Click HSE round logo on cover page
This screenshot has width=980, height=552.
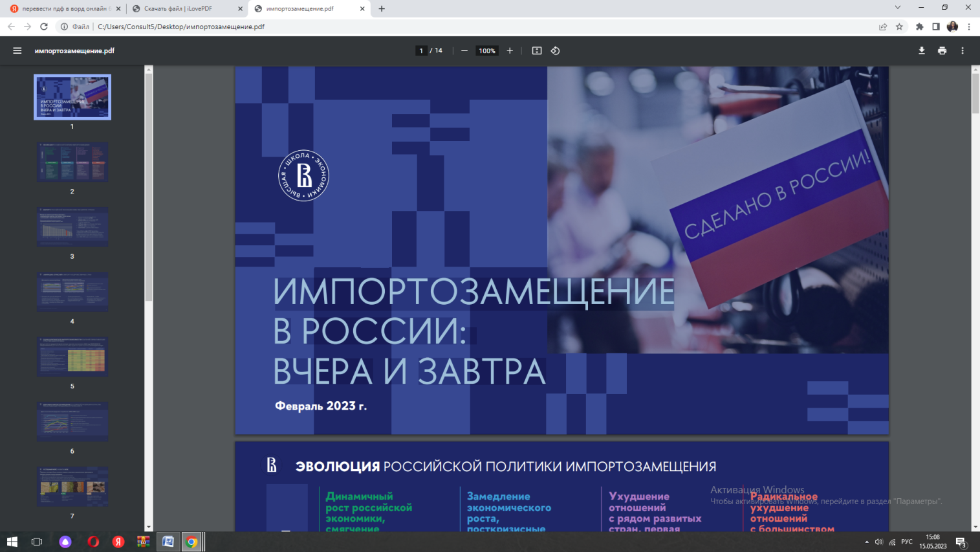click(303, 175)
